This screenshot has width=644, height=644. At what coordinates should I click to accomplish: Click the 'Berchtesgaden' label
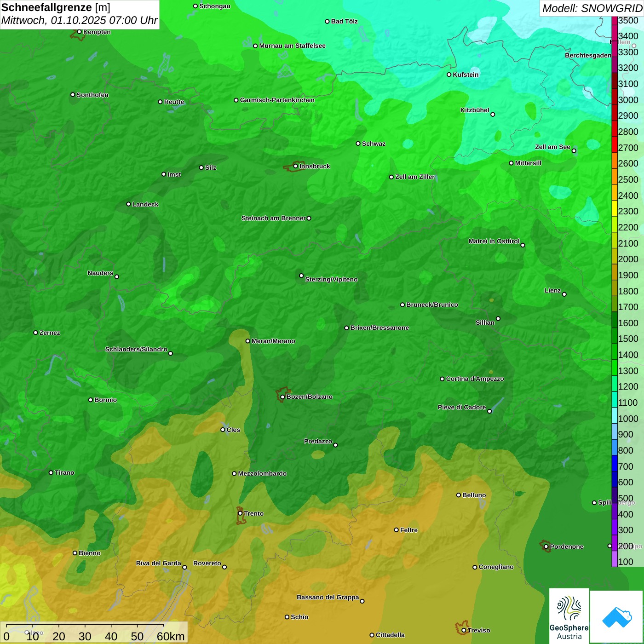(x=588, y=56)
